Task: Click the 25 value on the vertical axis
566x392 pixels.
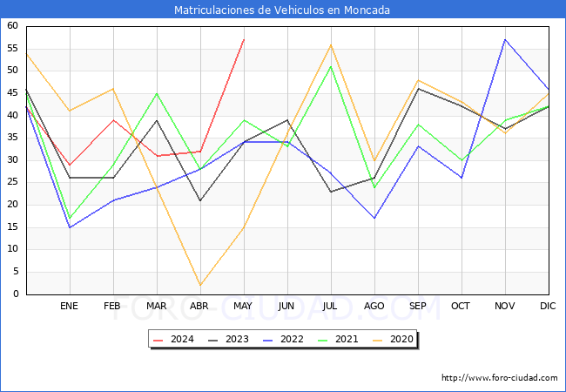Action: (x=12, y=182)
